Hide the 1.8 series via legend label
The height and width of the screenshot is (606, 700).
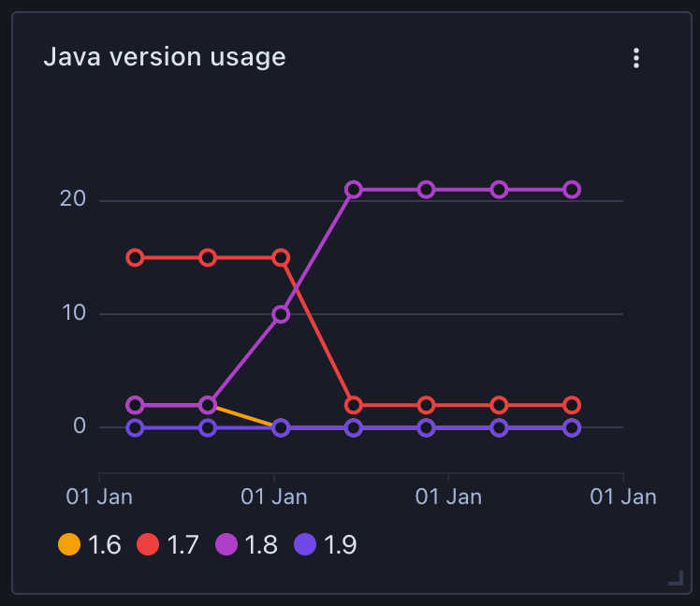pos(261,544)
